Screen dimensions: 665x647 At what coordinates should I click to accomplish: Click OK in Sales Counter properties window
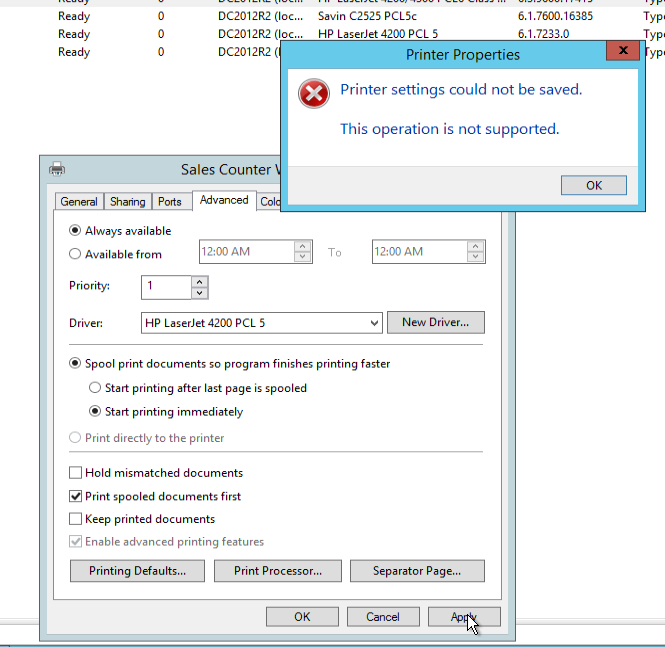(302, 616)
